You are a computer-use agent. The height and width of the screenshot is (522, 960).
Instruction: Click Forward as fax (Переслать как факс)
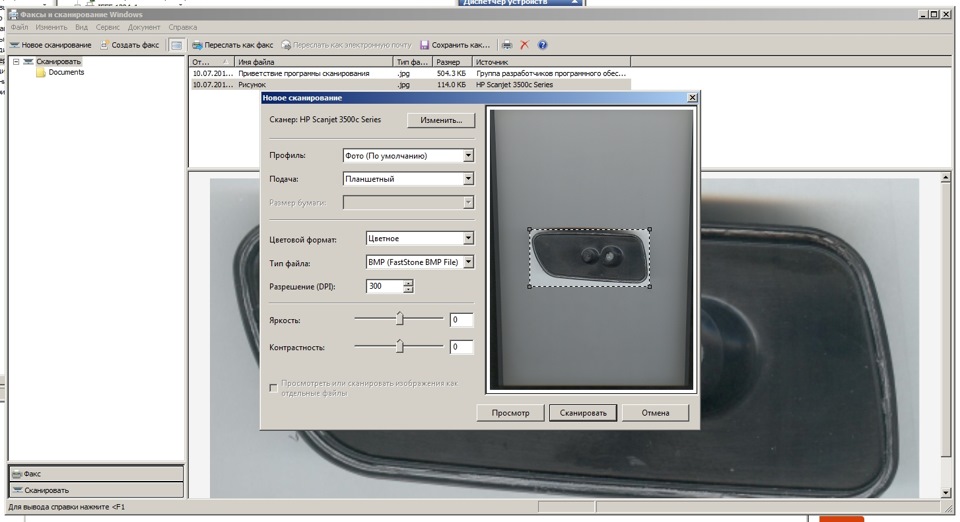coord(233,45)
